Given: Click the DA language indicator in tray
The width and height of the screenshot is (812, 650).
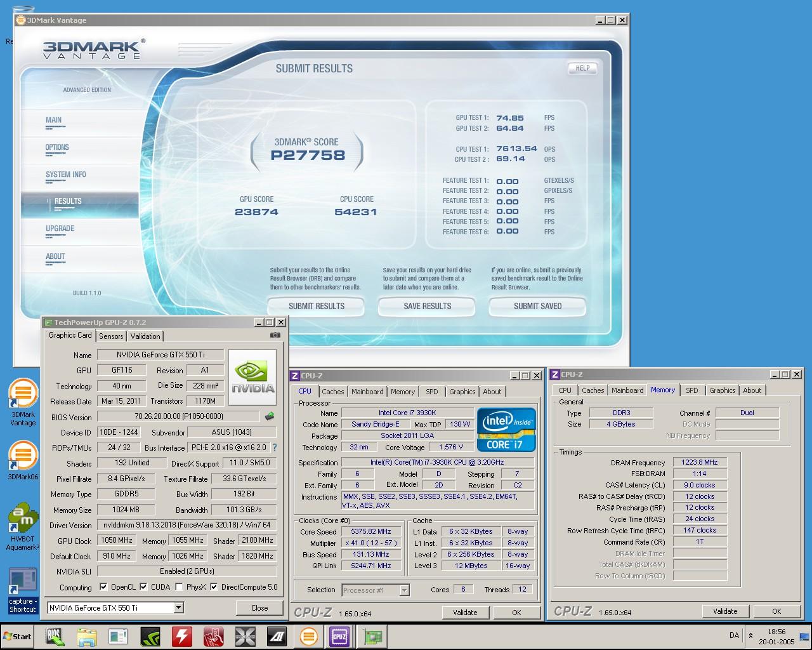Looking at the screenshot, I should click(x=734, y=635).
